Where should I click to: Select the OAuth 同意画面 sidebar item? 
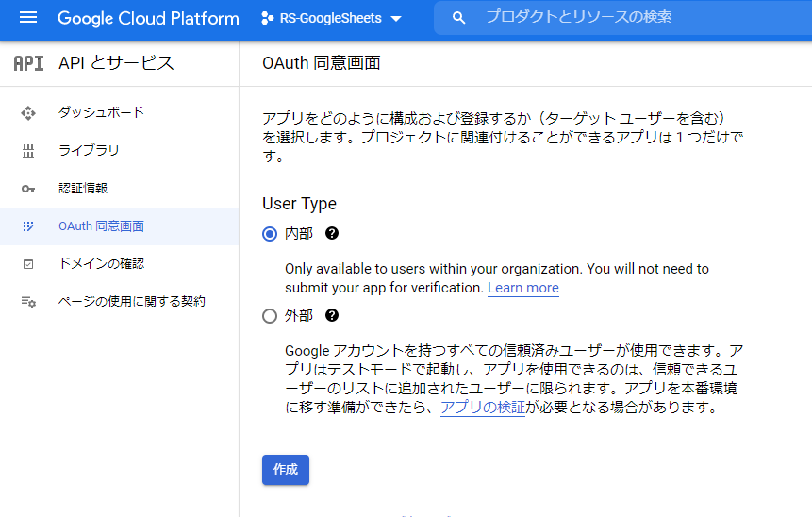(119, 226)
